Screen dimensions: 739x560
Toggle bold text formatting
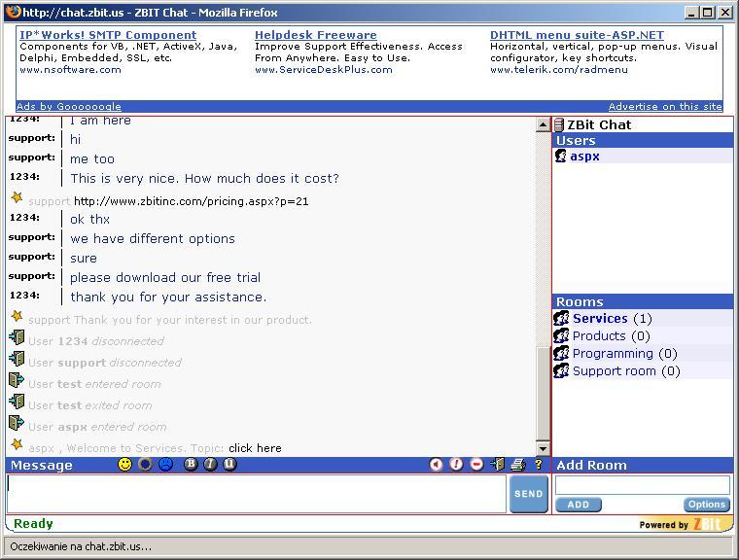(x=191, y=465)
